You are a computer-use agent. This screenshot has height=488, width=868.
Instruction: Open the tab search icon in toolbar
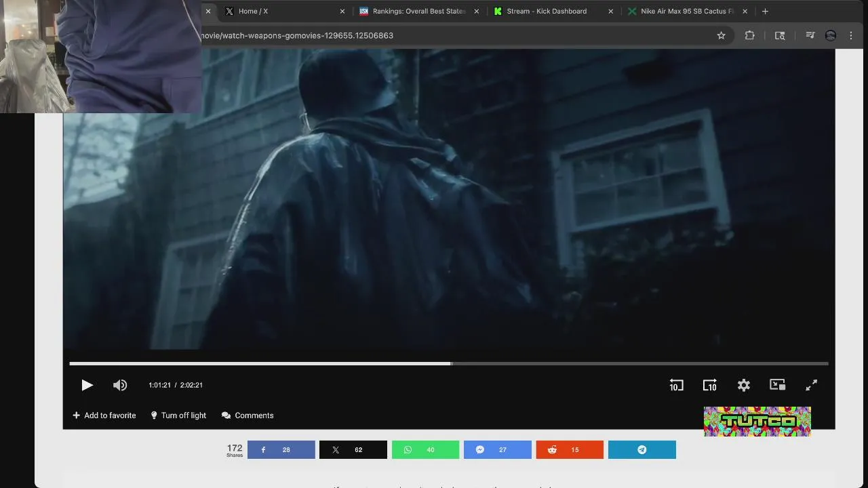(780, 35)
